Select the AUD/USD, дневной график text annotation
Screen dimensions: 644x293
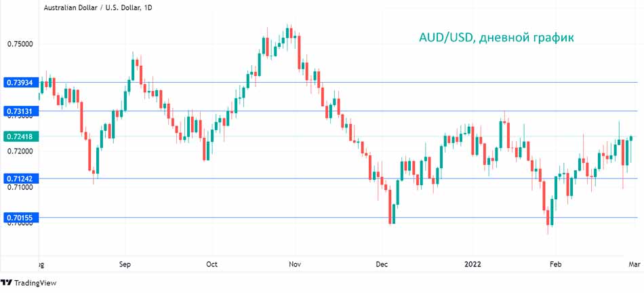click(496, 39)
